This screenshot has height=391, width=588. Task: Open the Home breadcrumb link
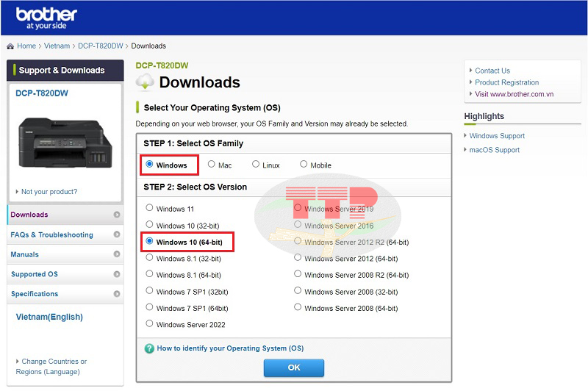point(26,46)
